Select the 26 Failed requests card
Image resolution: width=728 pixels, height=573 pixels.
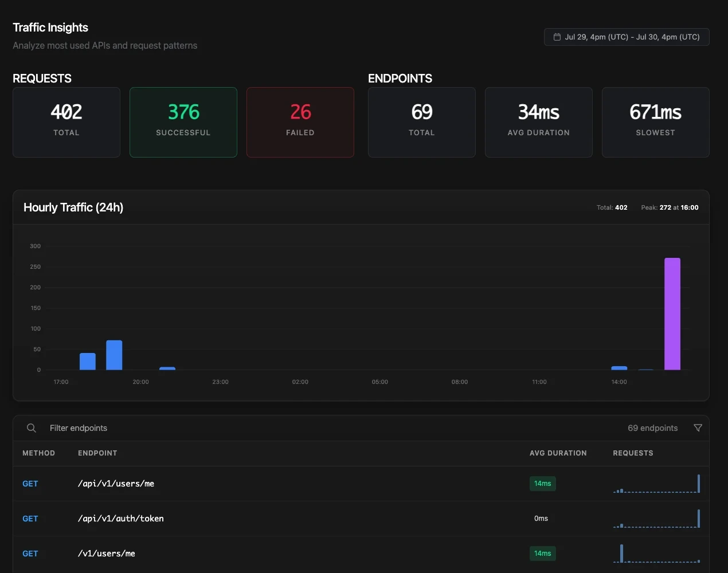300,122
